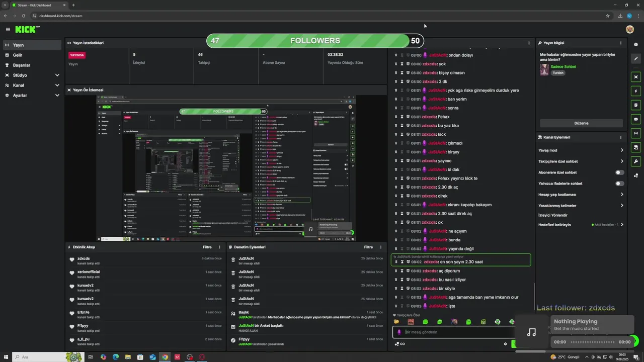Toggle the stream preview widget icon
The image size is (644, 362).
(636, 77)
